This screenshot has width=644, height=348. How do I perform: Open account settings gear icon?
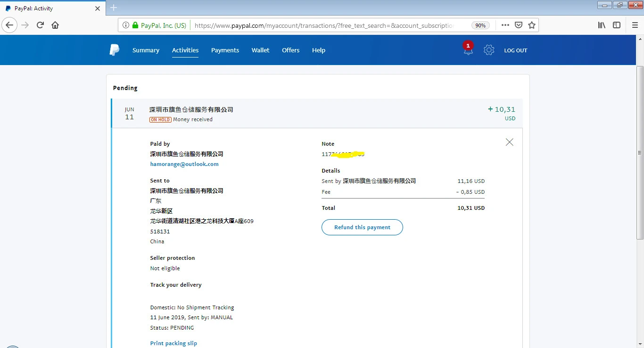[x=489, y=50]
